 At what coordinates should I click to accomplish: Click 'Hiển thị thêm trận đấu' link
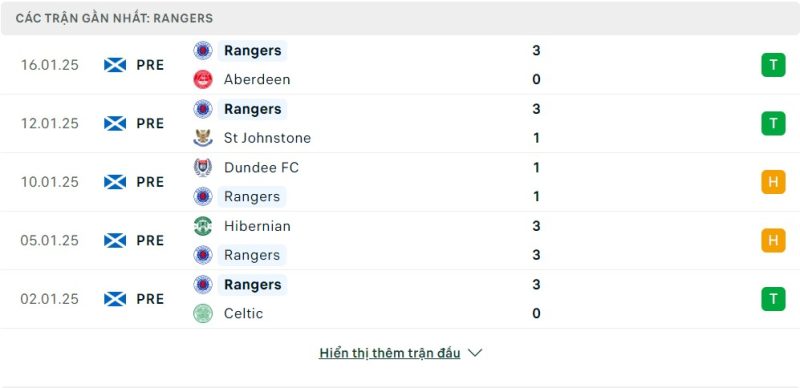coord(390,353)
